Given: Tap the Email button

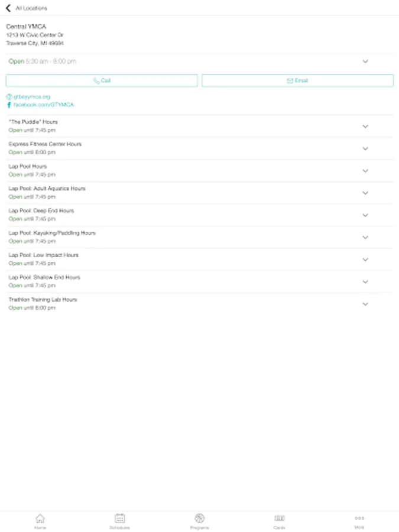Looking at the screenshot, I should (297, 81).
